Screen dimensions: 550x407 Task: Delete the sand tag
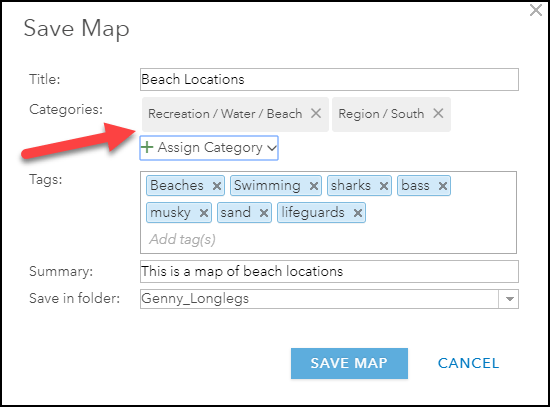point(264,213)
